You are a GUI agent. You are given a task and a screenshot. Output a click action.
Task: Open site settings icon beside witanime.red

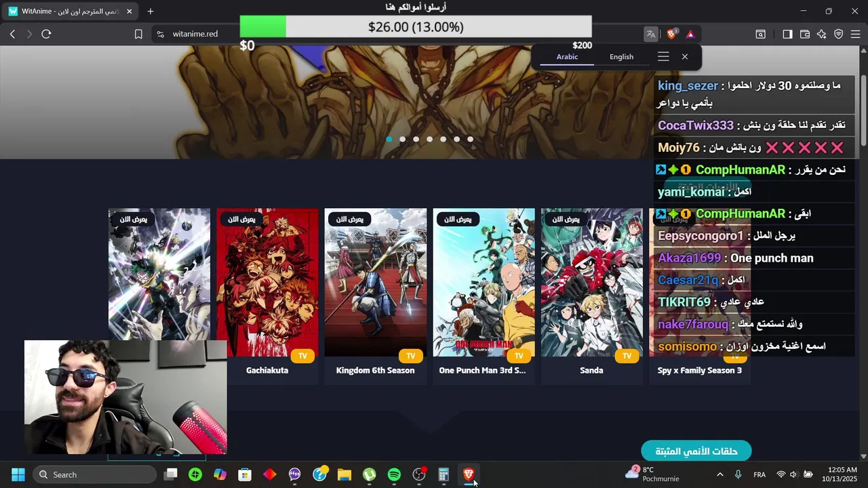[x=159, y=34]
